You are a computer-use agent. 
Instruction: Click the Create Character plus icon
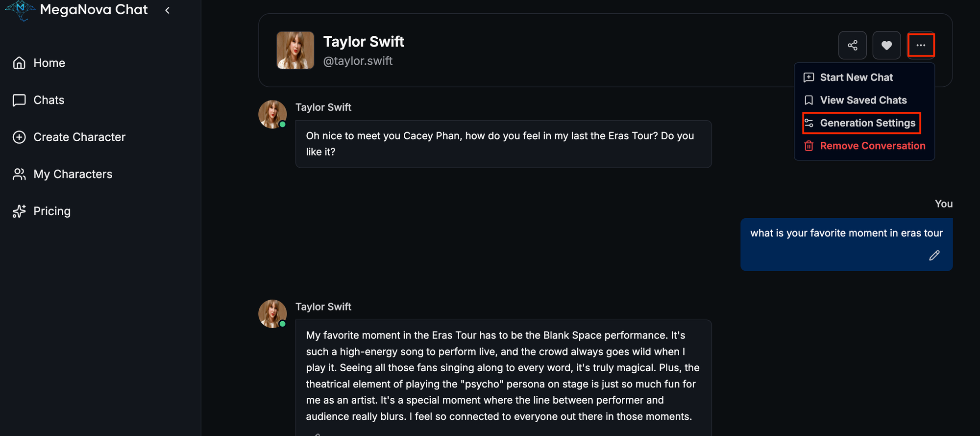click(19, 137)
